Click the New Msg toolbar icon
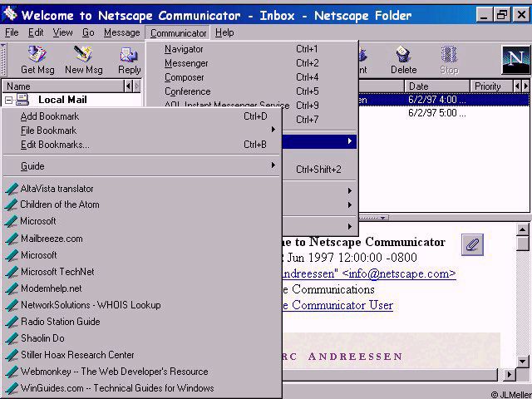Screen dimensions: 532x399 [x=83, y=54]
